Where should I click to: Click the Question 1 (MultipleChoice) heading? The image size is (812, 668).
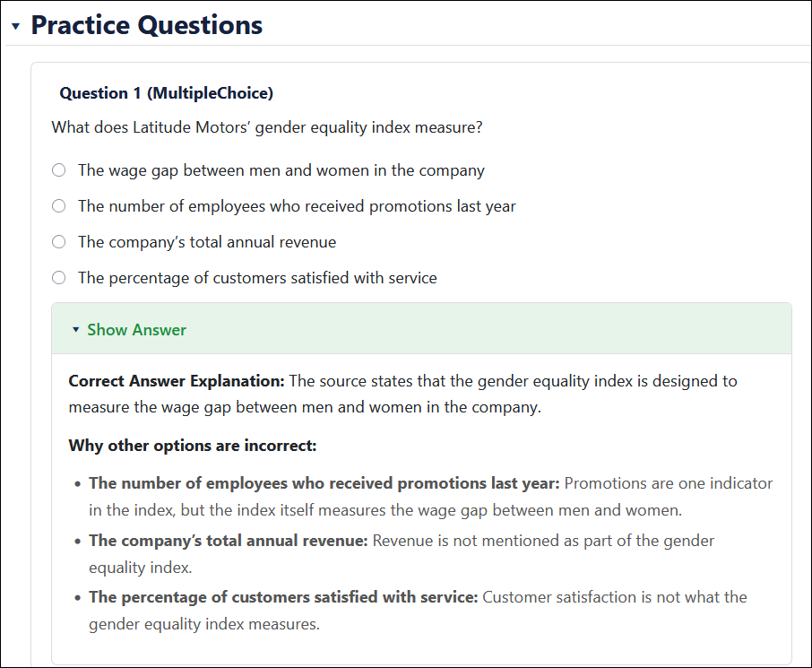point(166,93)
